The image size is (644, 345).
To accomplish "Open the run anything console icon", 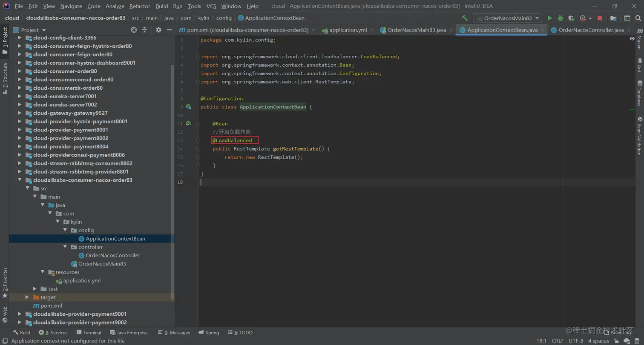I will pyautogui.click(x=627, y=18).
